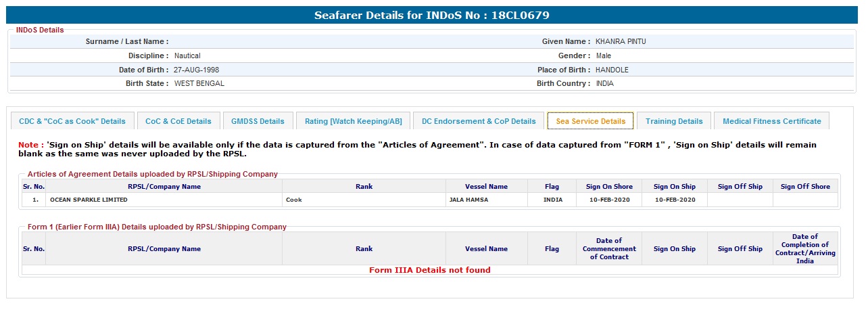The image size is (868, 312).
Task: Click the 'Form IIIA Details not found' message
Action: pos(429,270)
